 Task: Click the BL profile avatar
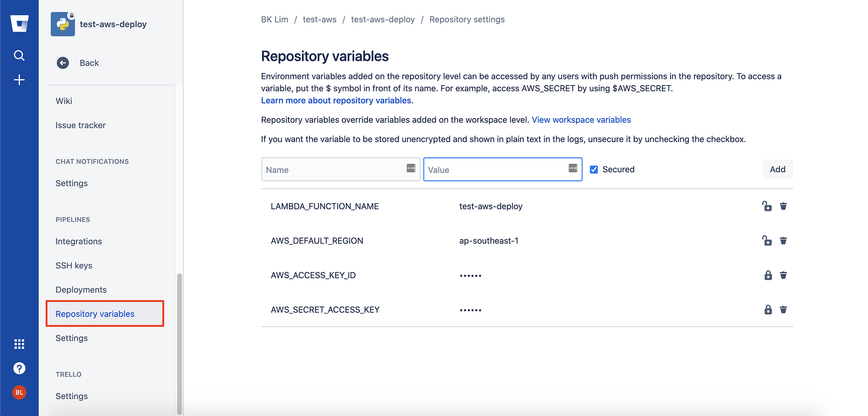click(19, 393)
